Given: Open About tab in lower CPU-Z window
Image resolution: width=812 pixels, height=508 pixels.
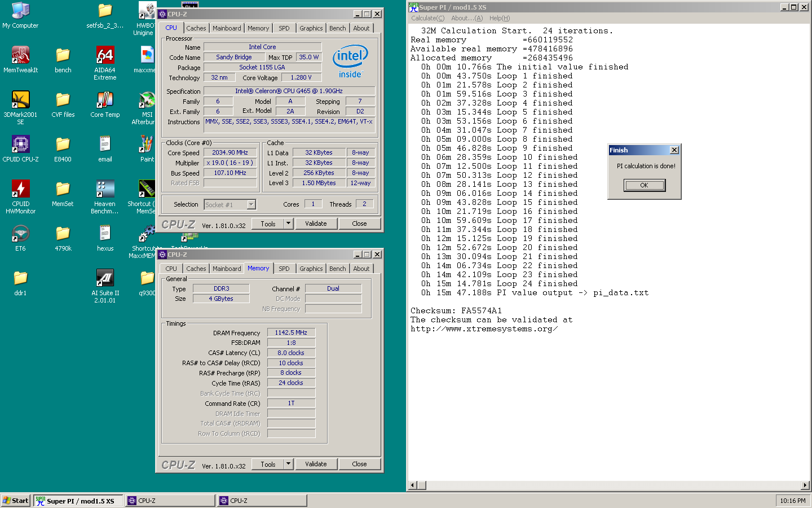Looking at the screenshot, I should point(361,269).
